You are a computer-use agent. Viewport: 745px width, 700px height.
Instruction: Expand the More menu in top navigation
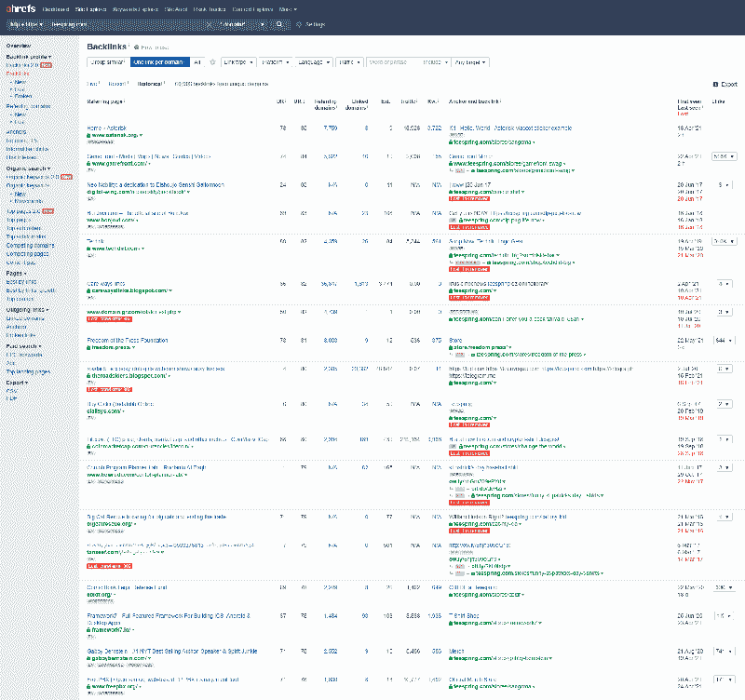288,9
